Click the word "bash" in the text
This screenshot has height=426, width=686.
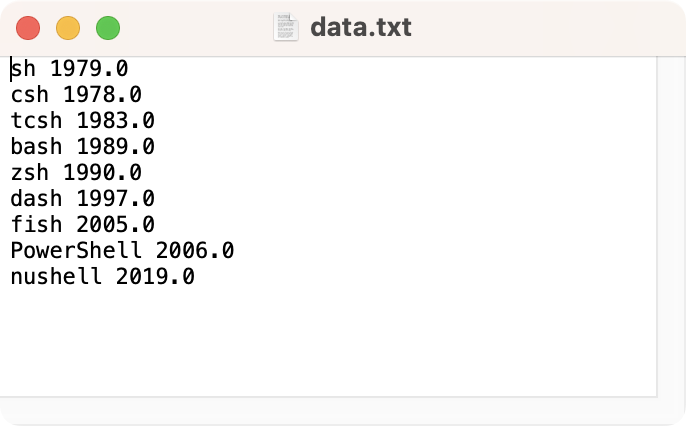(x=37, y=147)
